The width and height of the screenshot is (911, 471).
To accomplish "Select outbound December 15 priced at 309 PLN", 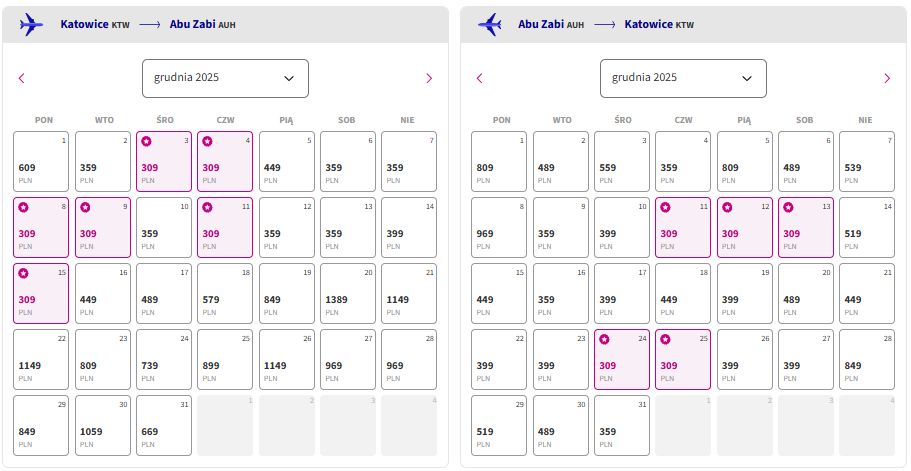I will [41, 294].
